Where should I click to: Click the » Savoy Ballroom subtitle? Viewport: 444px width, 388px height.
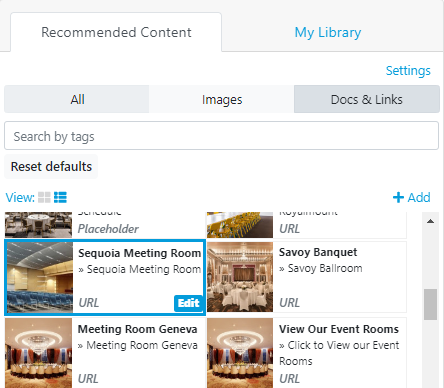(321, 268)
